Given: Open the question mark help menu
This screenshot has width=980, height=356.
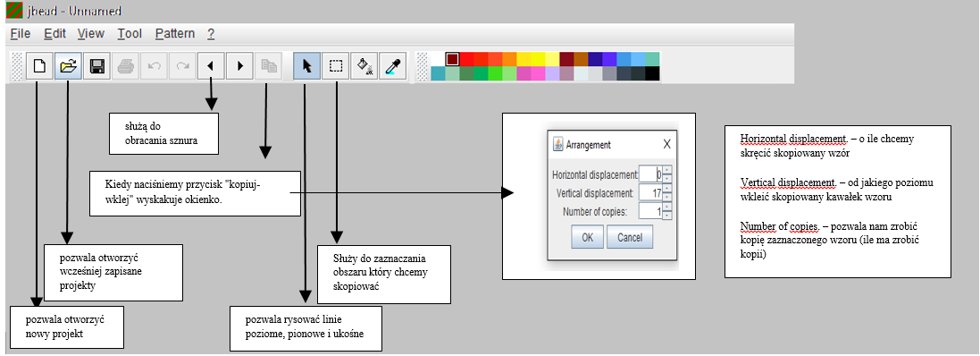Looking at the screenshot, I should 211,34.
